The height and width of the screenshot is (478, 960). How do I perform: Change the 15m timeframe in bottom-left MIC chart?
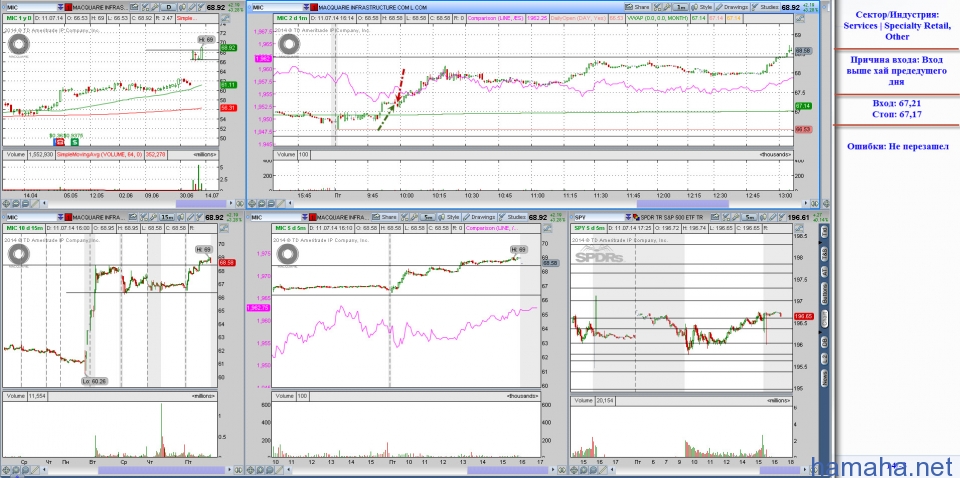[x=167, y=217]
